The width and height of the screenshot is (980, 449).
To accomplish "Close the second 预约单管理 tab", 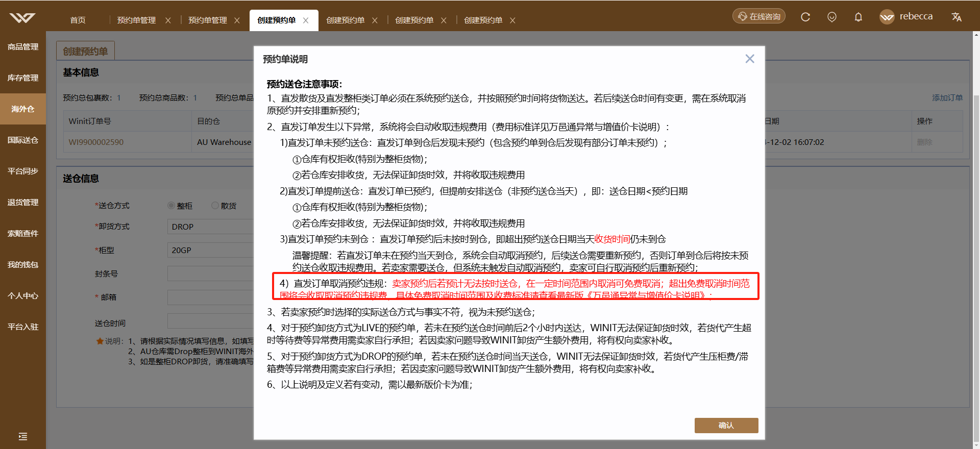I will click(x=237, y=20).
